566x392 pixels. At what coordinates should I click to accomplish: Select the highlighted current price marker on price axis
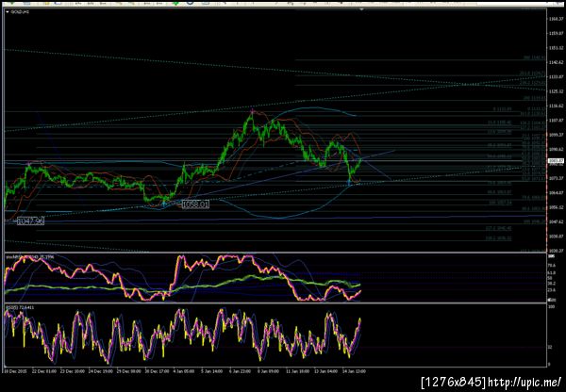(557, 161)
